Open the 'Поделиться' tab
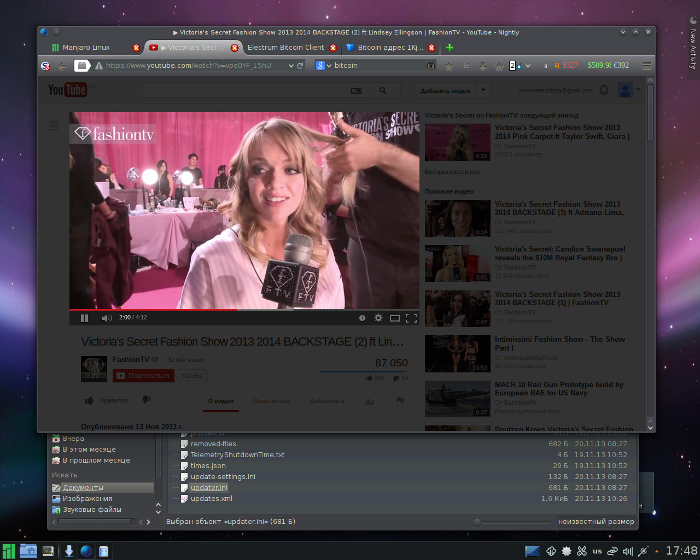This screenshot has width=700, height=560. (x=272, y=401)
